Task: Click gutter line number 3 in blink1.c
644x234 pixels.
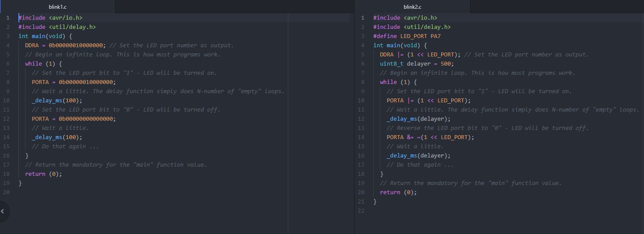Action: [x=8, y=36]
